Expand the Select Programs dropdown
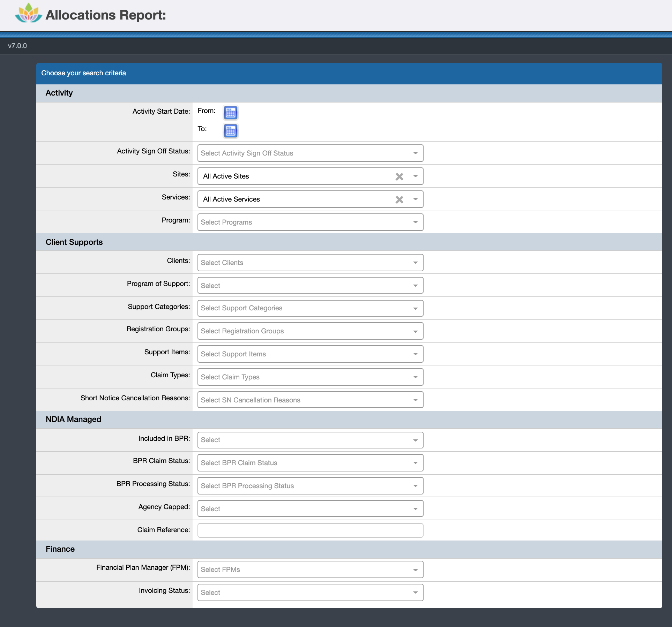672x627 pixels. click(x=310, y=222)
